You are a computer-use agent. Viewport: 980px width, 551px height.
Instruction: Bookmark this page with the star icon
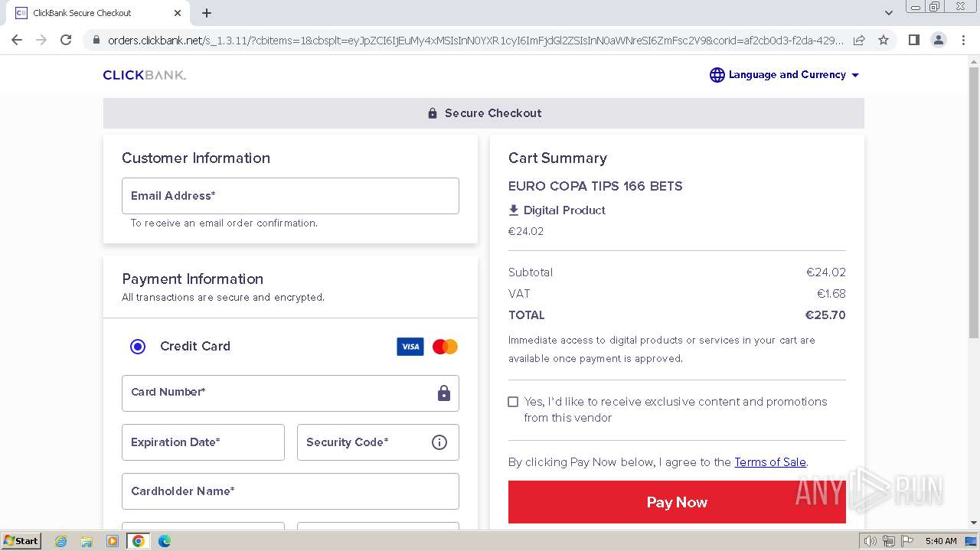(884, 40)
